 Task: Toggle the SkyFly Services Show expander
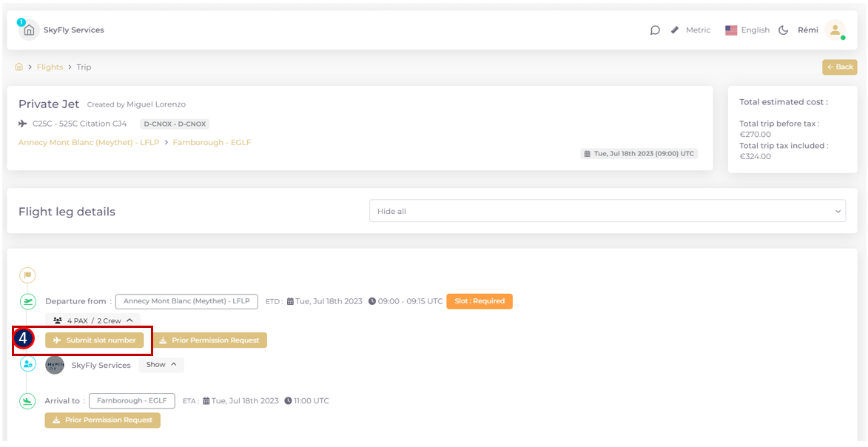point(161,365)
